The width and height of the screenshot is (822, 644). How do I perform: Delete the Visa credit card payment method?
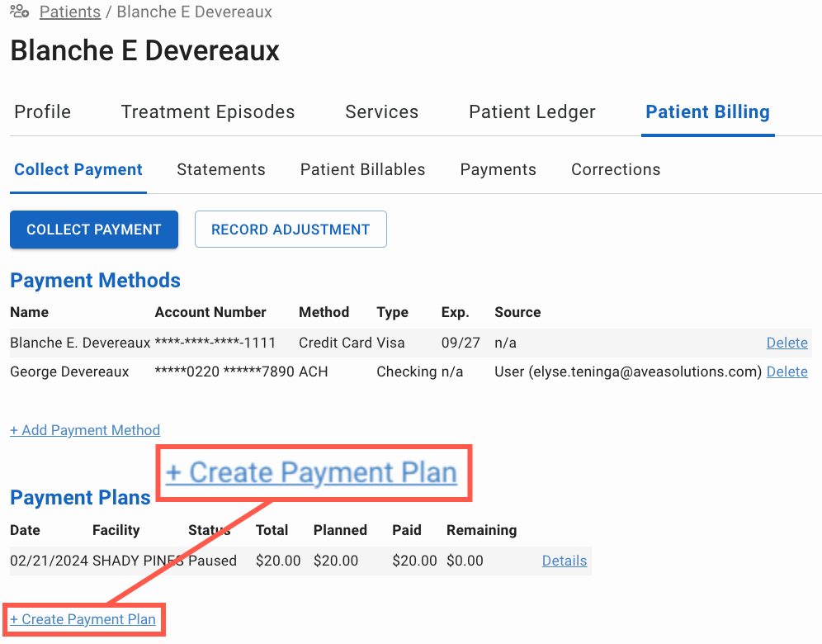(x=787, y=343)
